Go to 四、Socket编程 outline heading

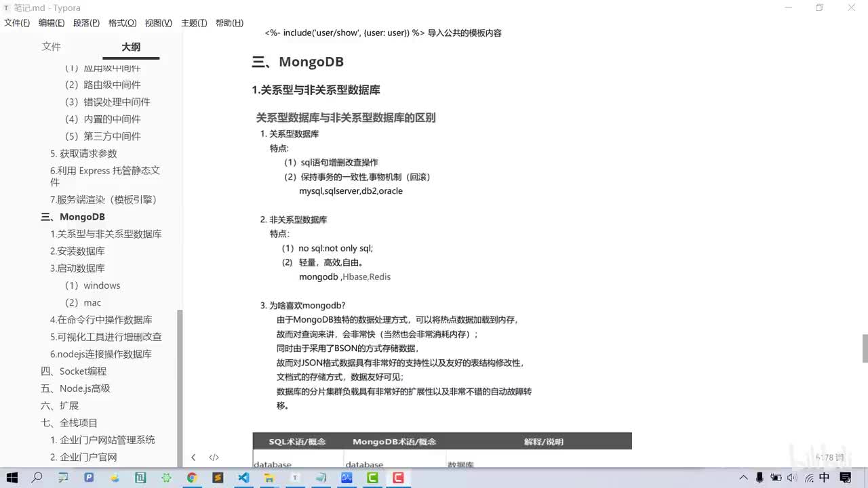pyautogui.click(x=73, y=371)
